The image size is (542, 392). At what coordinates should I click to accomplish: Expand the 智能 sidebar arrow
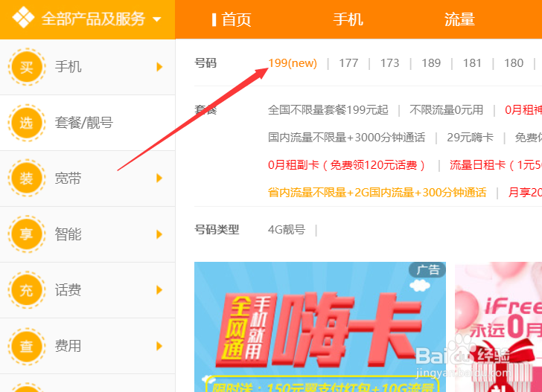(159, 234)
